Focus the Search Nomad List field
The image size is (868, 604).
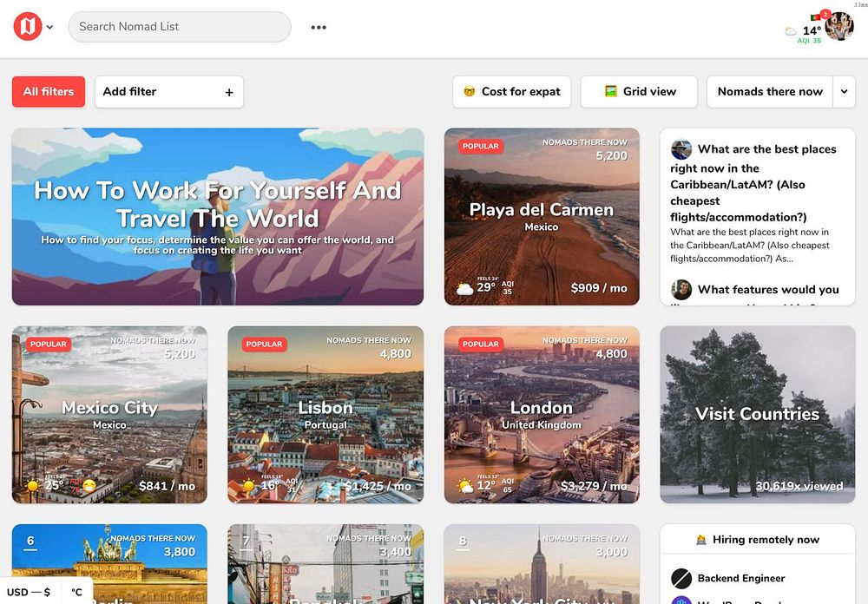click(180, 27)
